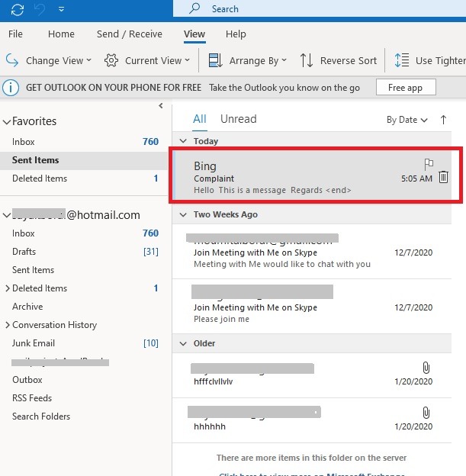Flag the Bing Complaint message
466x476 pixels.
(x=429, y=164)
